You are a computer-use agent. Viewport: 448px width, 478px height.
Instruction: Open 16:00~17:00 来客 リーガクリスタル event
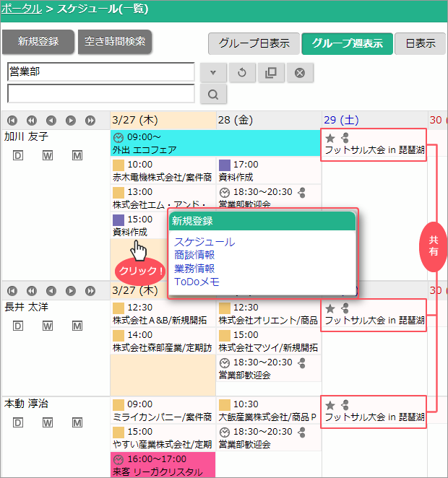(163, 465)
